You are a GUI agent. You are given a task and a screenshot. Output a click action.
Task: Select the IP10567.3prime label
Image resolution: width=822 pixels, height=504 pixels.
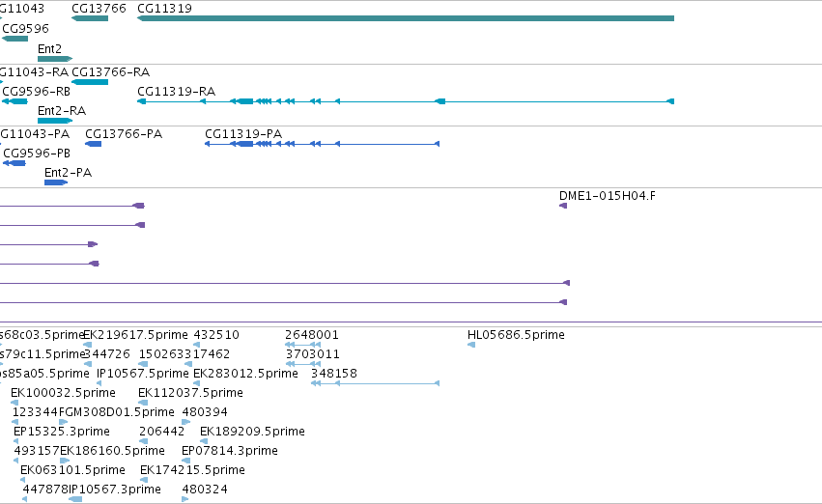click(x=115, y=490)
